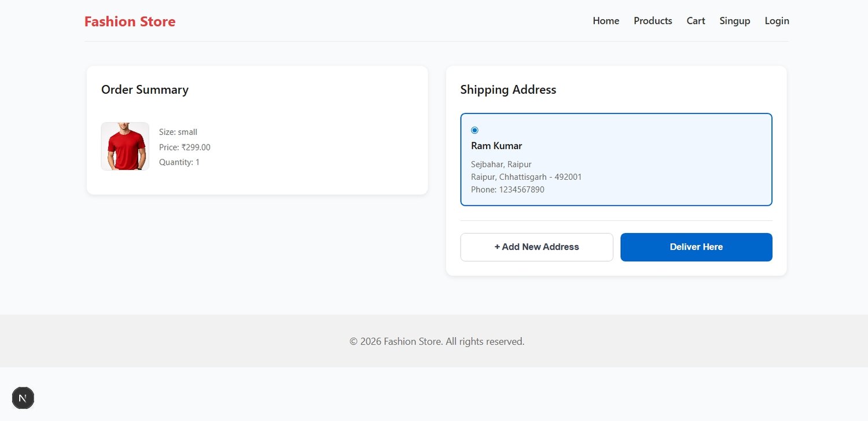Image resolution: width=868 pixels, height=421 pixels.
Task: Click the Deliver Here button
Action: (696, 247)
